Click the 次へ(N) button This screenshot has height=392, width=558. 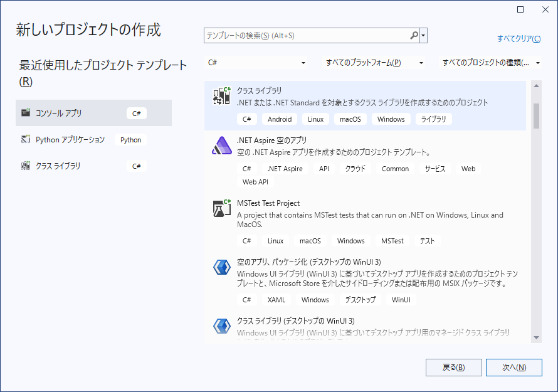pyautogui.click(x=513, y=368)
